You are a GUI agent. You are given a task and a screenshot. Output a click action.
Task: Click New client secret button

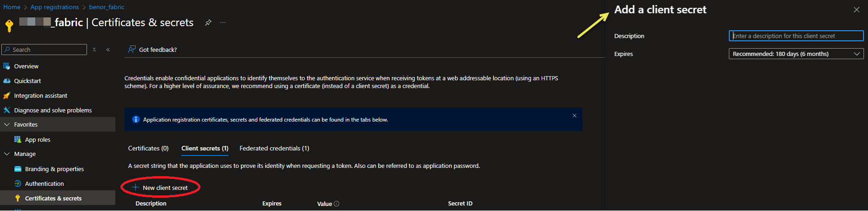pyautogui.click(x=161, y=188)
